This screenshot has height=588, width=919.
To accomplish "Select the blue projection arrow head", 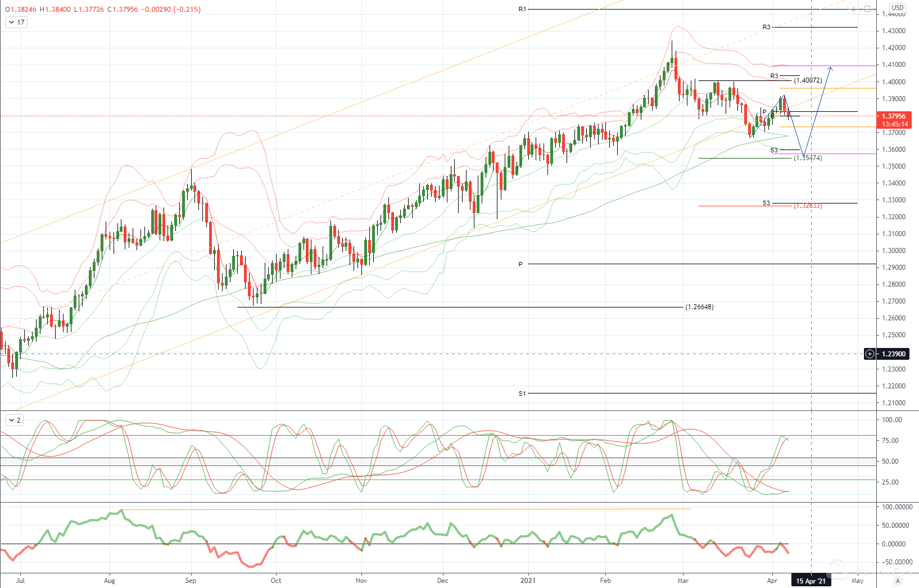I will pos(830,68).
